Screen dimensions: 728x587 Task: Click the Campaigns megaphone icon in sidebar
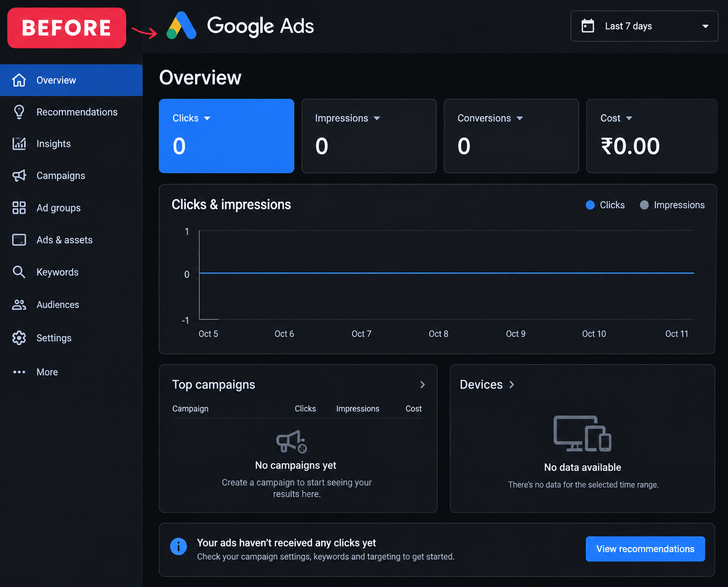pos(19,176)
